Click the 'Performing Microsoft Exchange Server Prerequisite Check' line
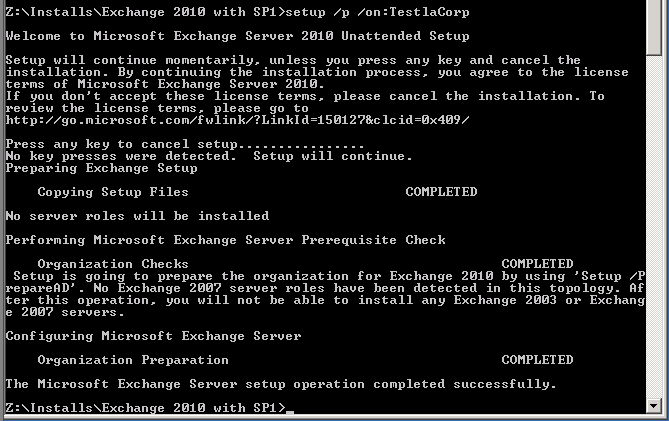Screen dimensions: 669x421 point(225,240)
